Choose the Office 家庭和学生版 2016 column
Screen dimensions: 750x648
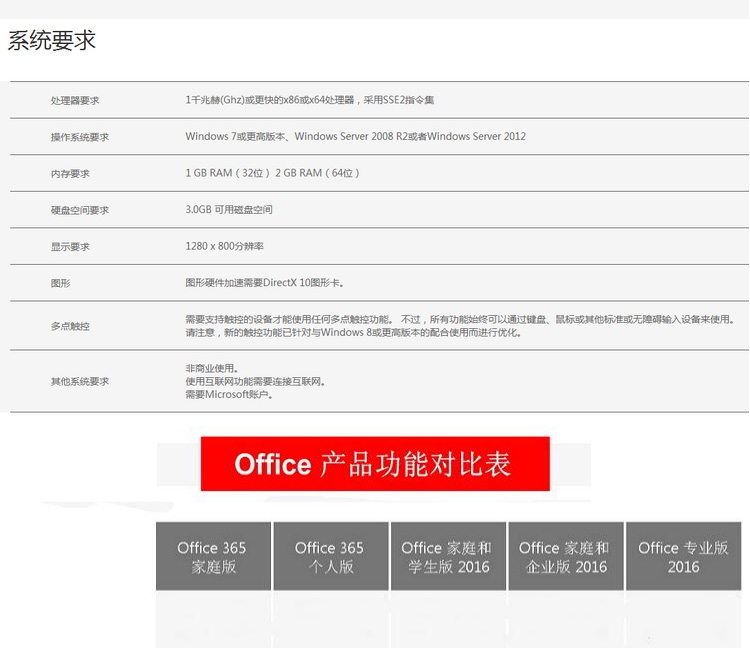(x=447, y=557)
